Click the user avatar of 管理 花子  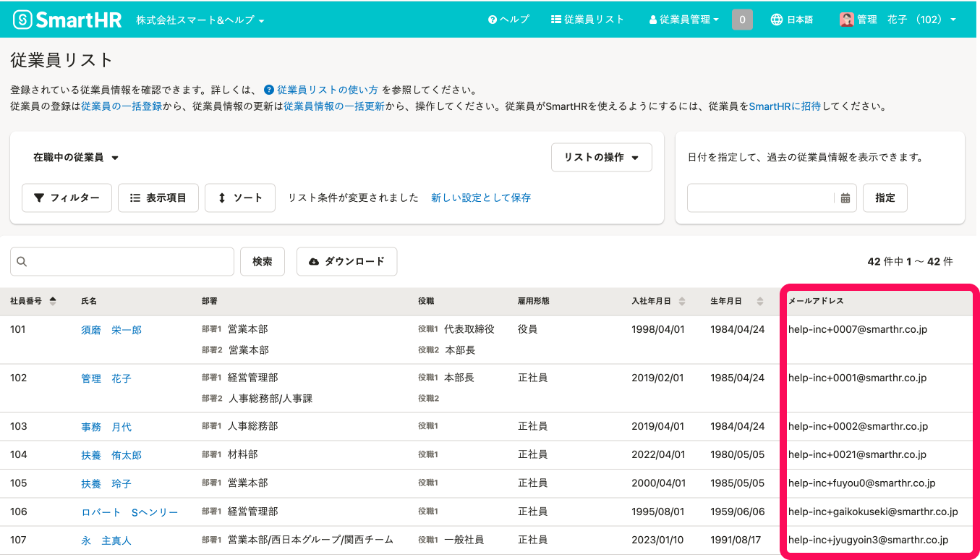click(846, 20)
